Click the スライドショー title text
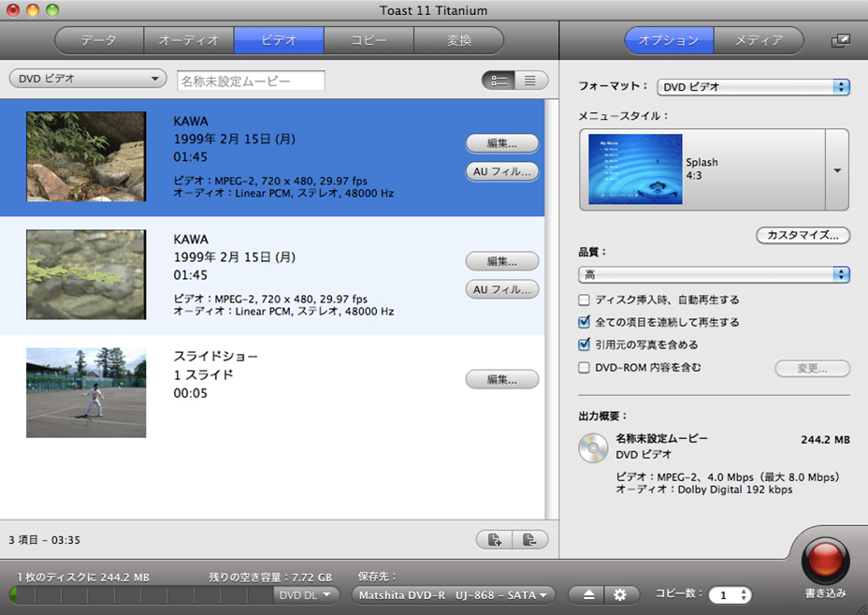The height and width of the screenshot is (615, 868). 216,357
